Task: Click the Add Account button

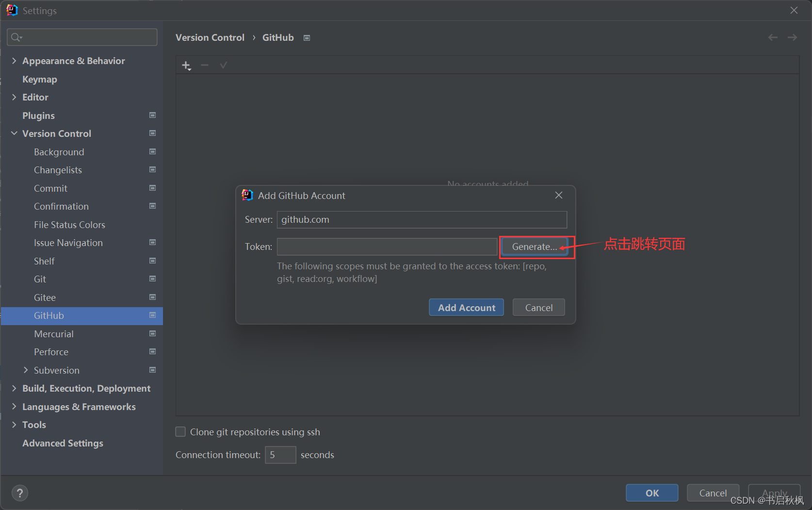Action: pyautogui.click(x=466, y=307)
